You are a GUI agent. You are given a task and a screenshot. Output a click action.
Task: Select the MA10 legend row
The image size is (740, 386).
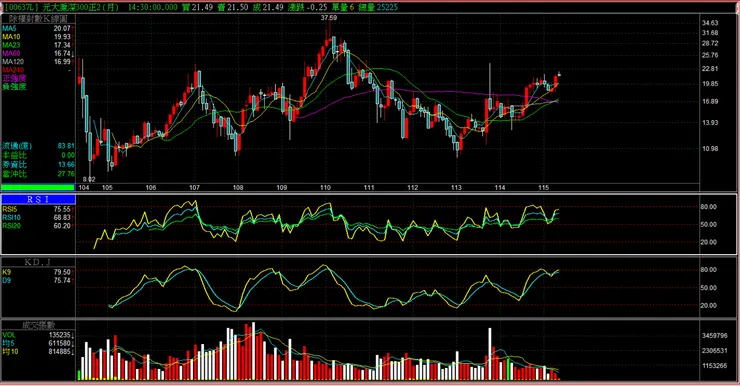[x=38, y=37]
